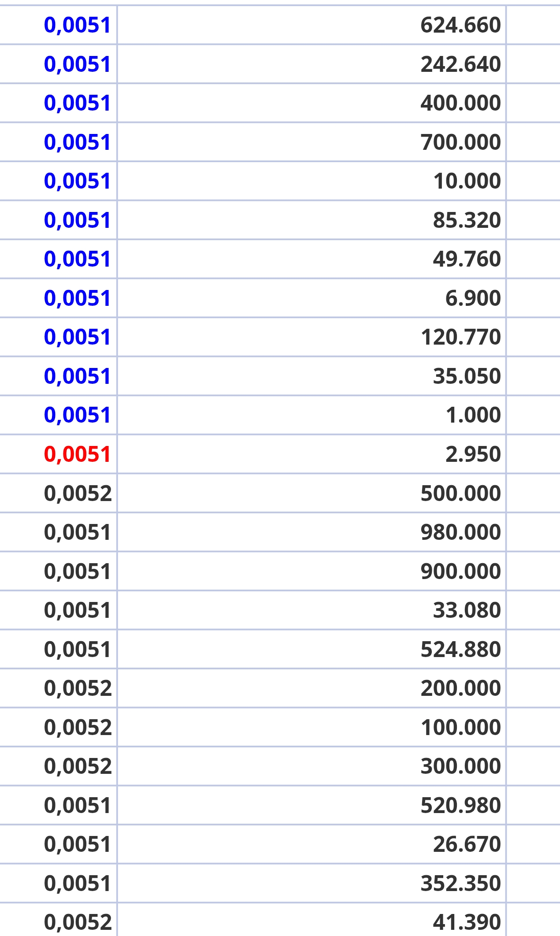
Task: Open the blue price next to 10.000
Action: [77, 181]
